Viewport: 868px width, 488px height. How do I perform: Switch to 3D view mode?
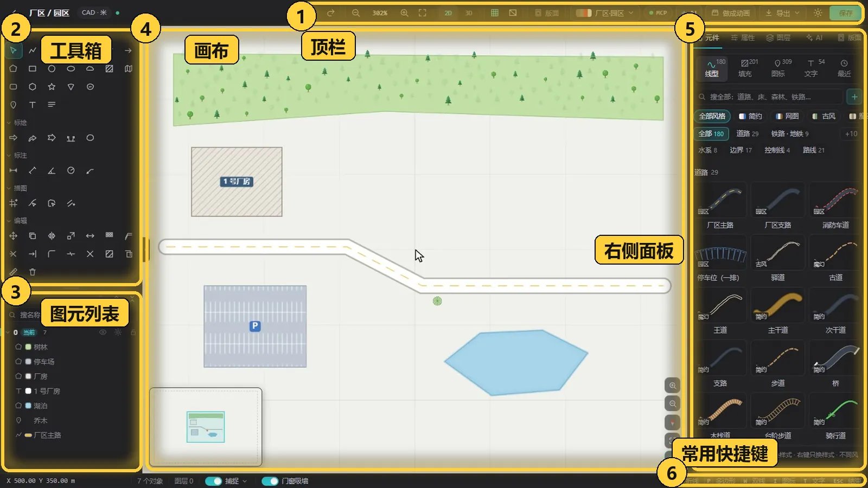coord(469,13)
